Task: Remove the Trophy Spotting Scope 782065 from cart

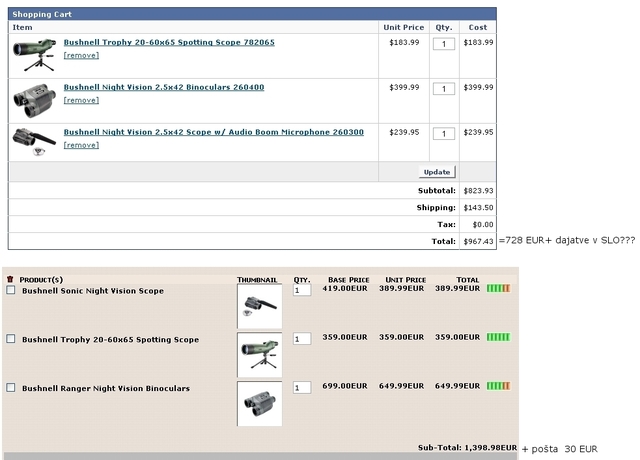Action: tap(81, 55)
